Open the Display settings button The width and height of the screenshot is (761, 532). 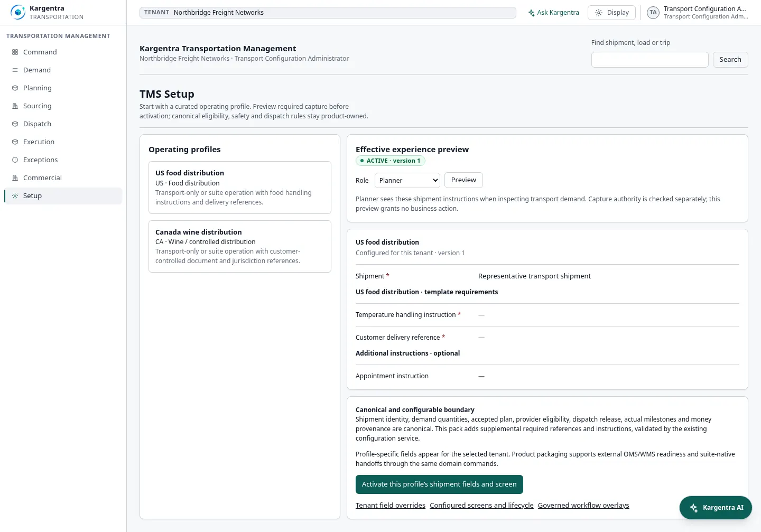pos(611,13)
